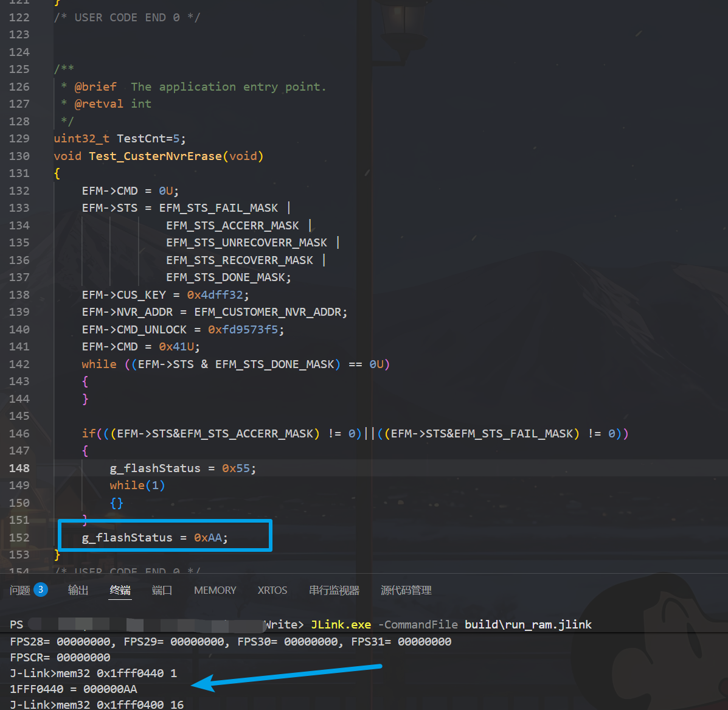
Task: Click value 0x41U on line 141
Action: (x=176, y=346)
